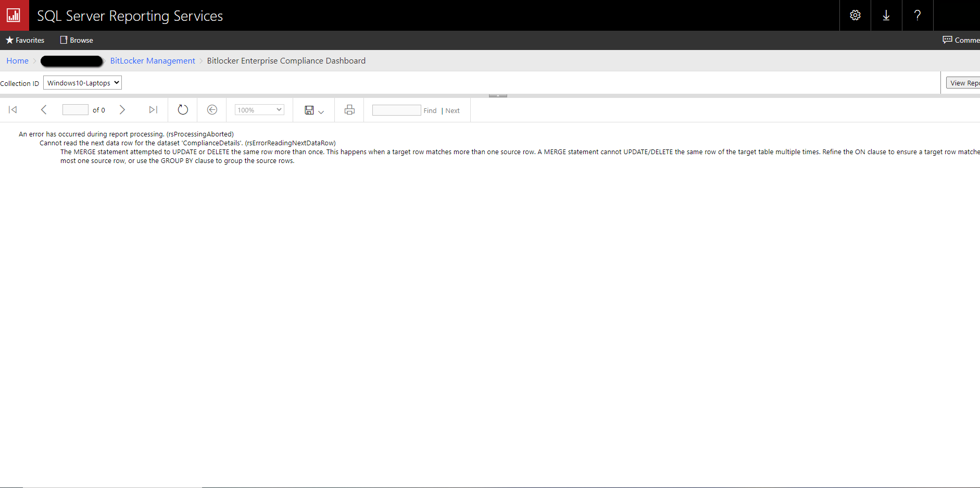The height and width of the screenshot is (488, 980).
Task: Expand the export format dropdown arrow
Action: (x=320, y=111)
